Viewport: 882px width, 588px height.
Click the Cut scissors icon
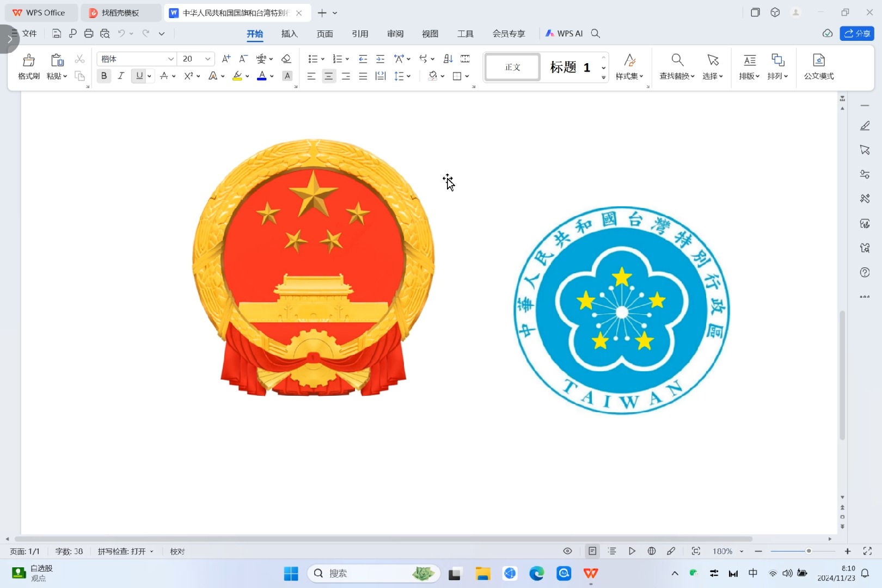point(79,59)
